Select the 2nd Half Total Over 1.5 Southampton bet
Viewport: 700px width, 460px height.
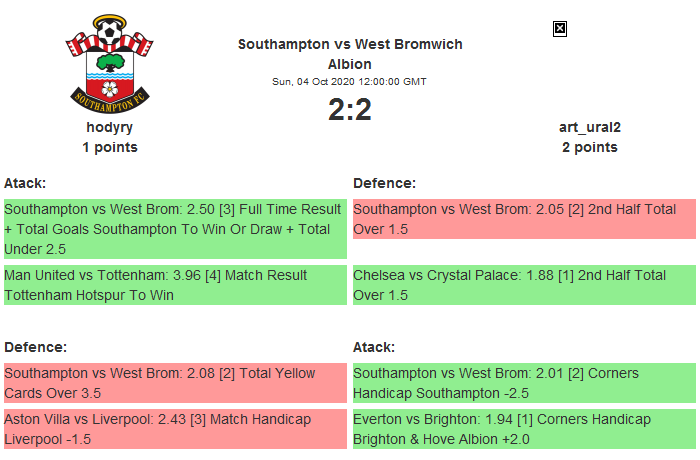[524, 219]
